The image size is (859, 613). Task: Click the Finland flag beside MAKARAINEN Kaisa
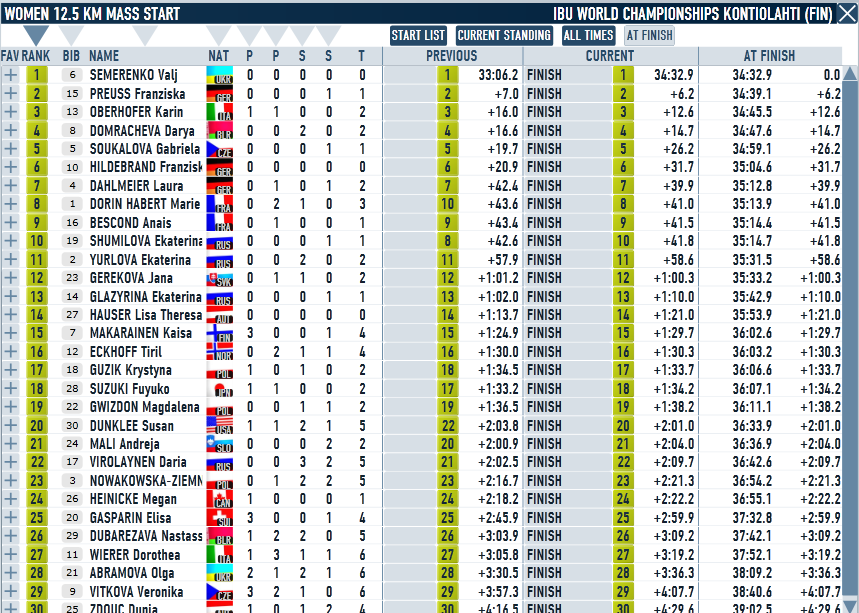(x=220, y=333)
